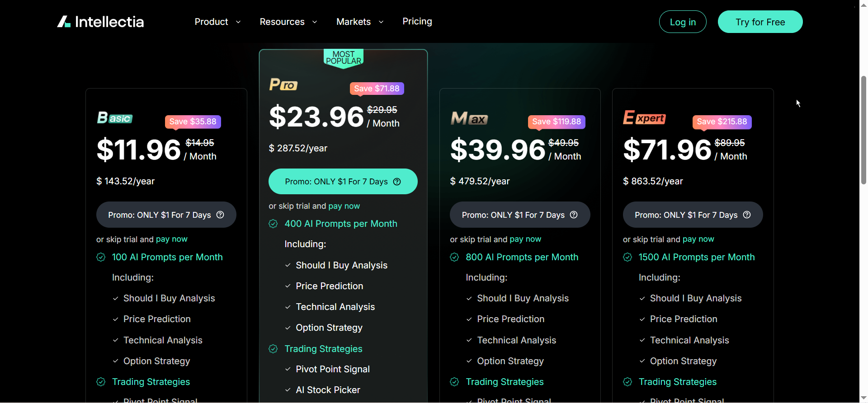This screenshot has height=403, width=868.
Task: Click the Intellectia logo icon
Action: [64, 22]
